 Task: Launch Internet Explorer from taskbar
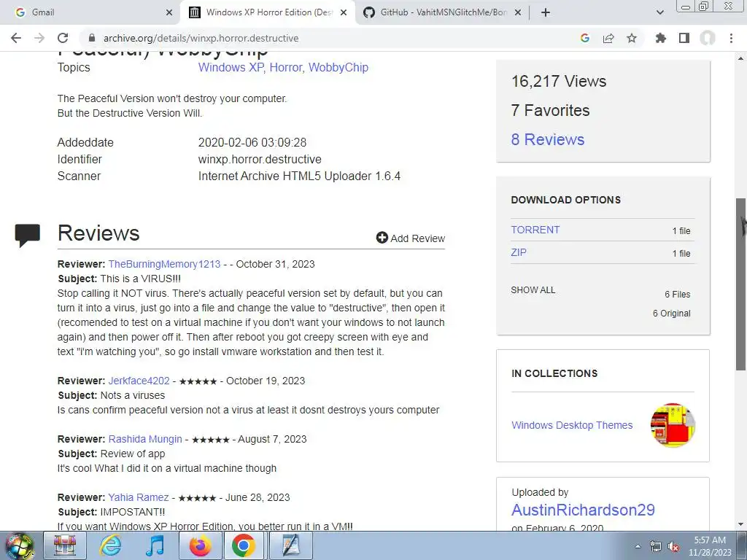point(111,545)
